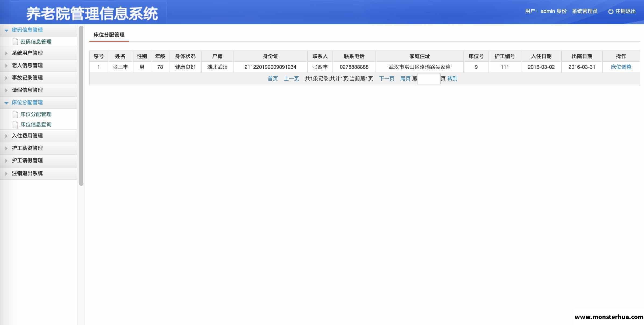Open the 密码信息管理 menu header

tap(38, 30)
